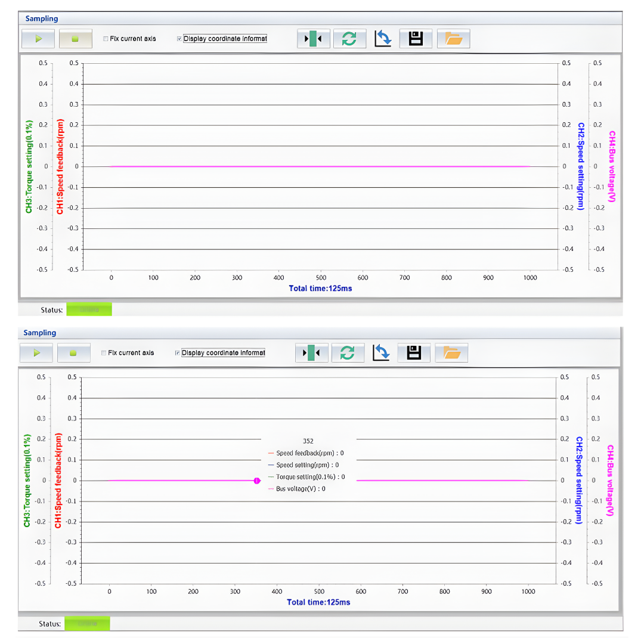
Task: Click the lower panel cursor-measure icon
Action: (312, 353)
